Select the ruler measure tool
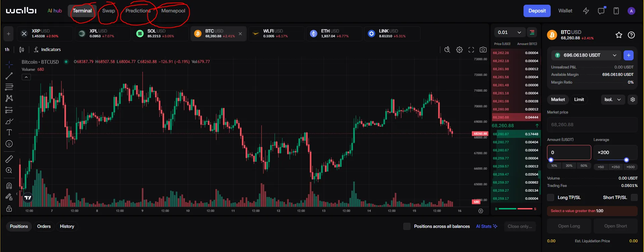 (x=9, y=159)
